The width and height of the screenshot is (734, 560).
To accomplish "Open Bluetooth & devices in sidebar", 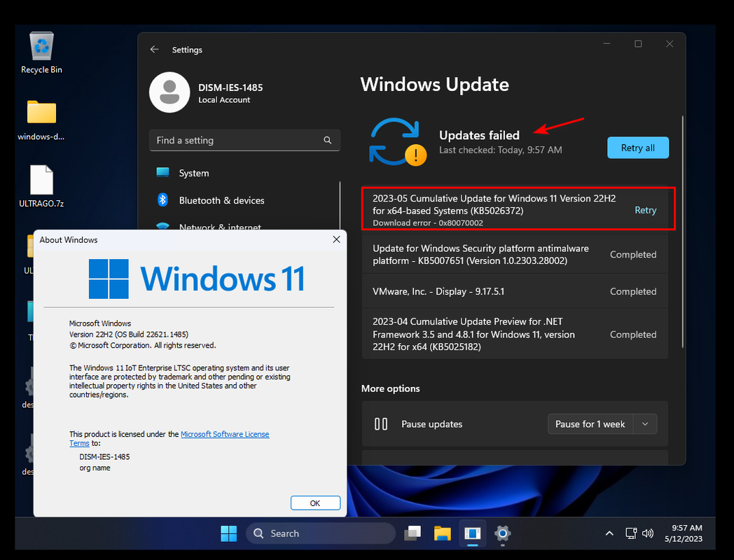I will pos(244,200).
